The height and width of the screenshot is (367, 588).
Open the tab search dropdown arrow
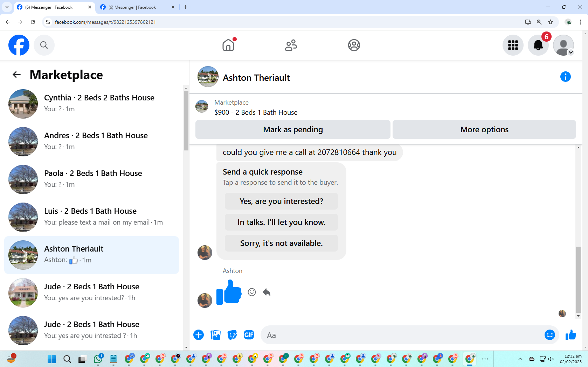pyautogui.click(x=7, y=7)
